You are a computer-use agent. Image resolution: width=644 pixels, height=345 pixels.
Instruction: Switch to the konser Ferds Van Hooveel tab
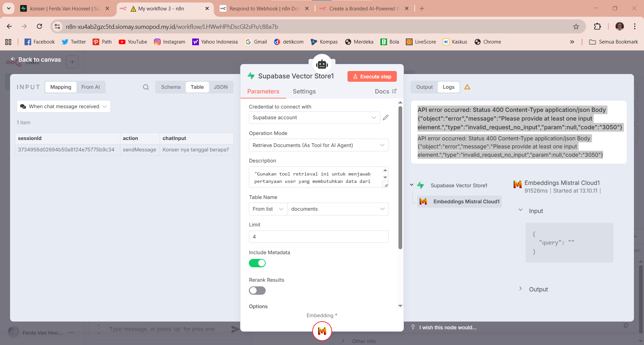point(64,8)
